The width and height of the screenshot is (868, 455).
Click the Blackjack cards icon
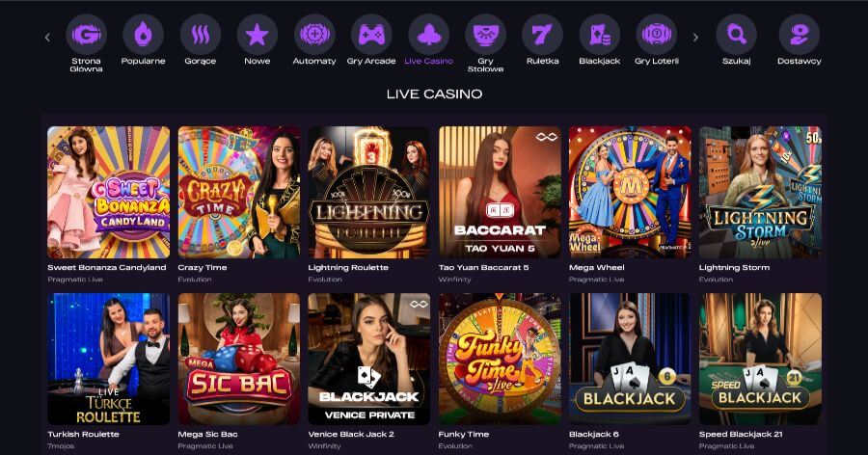599,35
